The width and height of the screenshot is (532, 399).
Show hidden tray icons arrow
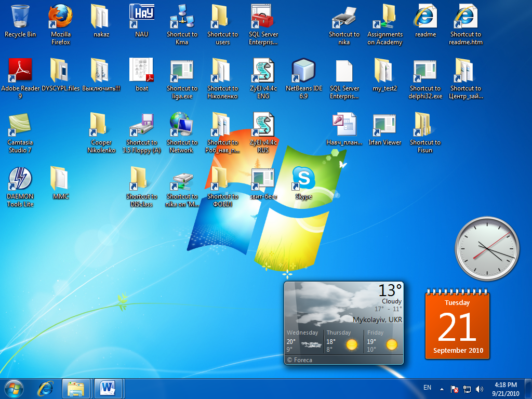[x=442, y=389]
